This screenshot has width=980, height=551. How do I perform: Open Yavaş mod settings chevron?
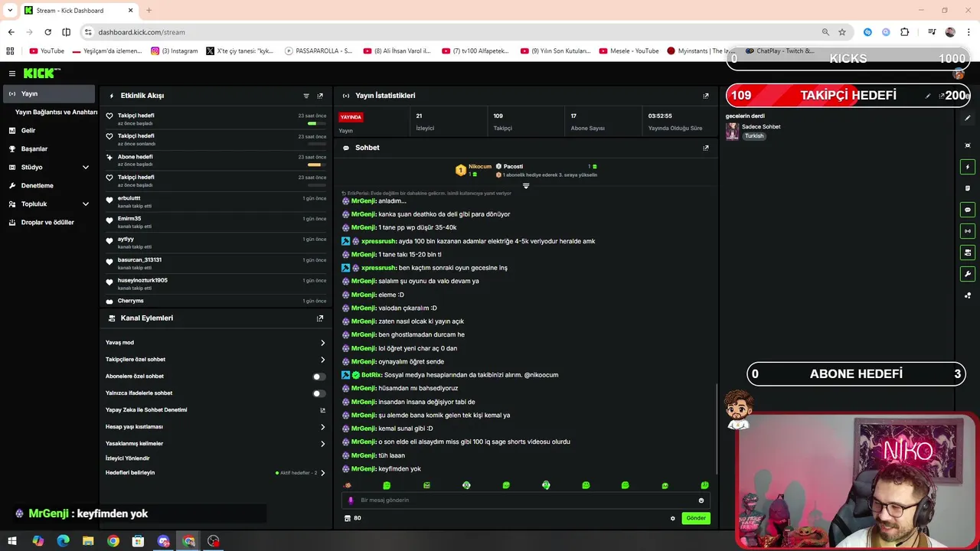322,343
